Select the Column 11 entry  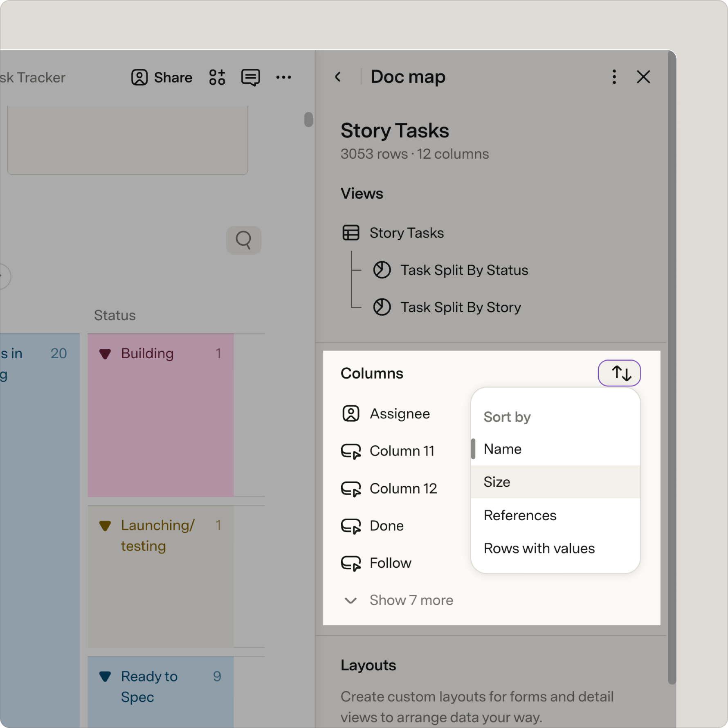[402, 451]
